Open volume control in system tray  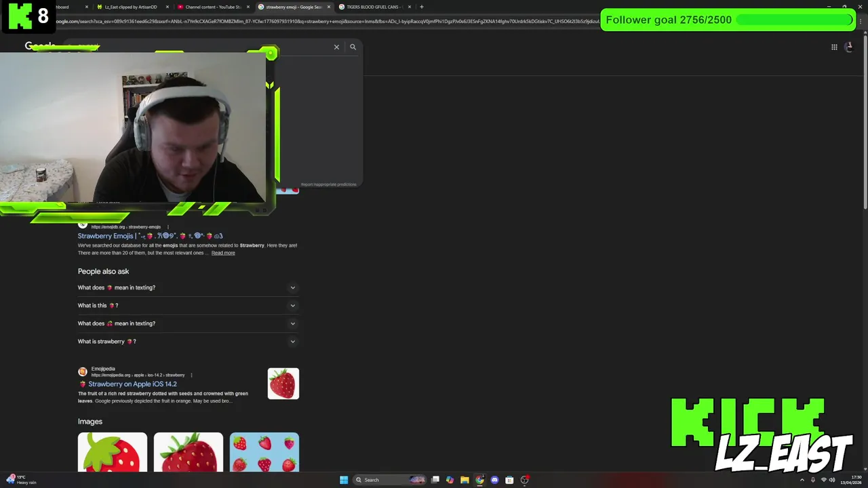coord(832,480)
